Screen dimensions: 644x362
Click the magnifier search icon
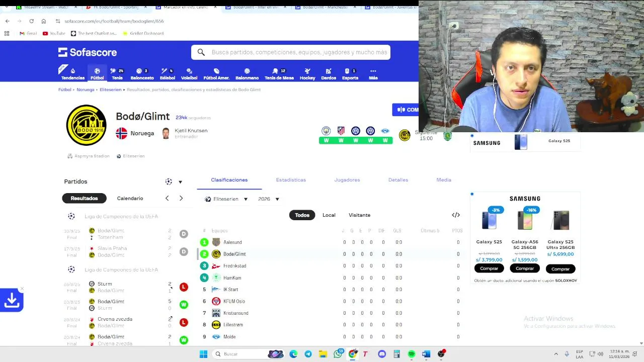(201, 52)
